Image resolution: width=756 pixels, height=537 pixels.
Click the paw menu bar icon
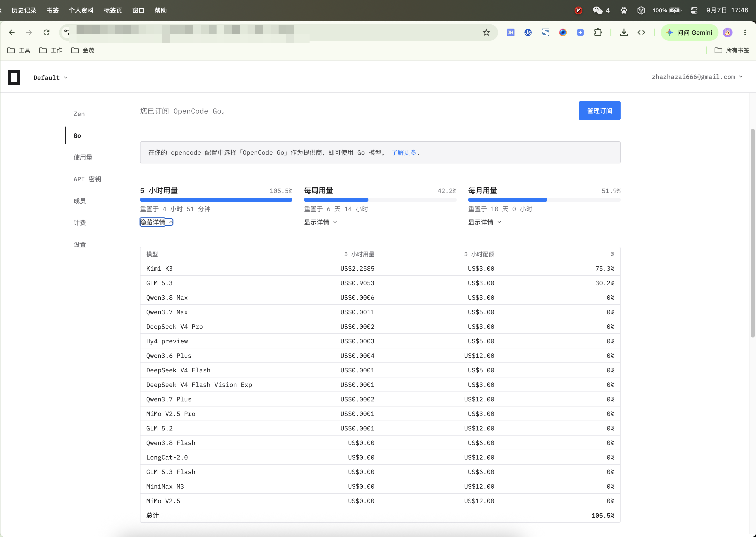(x=624, y=10)
